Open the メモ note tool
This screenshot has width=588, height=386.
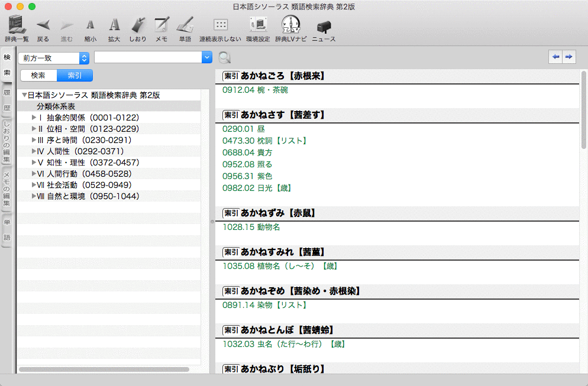pyautogui.click(x=161, y=29)
